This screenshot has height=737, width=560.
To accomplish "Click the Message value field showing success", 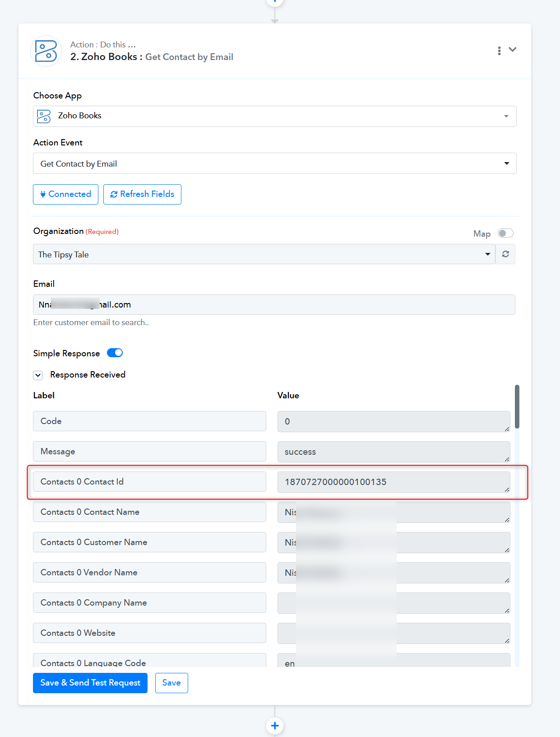I will click(x=394, y=452).
